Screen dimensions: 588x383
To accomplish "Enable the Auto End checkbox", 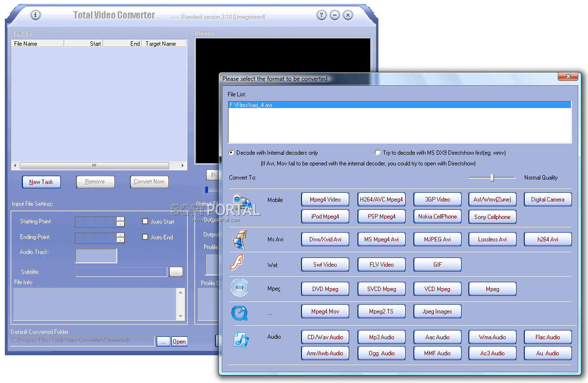I will (x=144, y=237).
